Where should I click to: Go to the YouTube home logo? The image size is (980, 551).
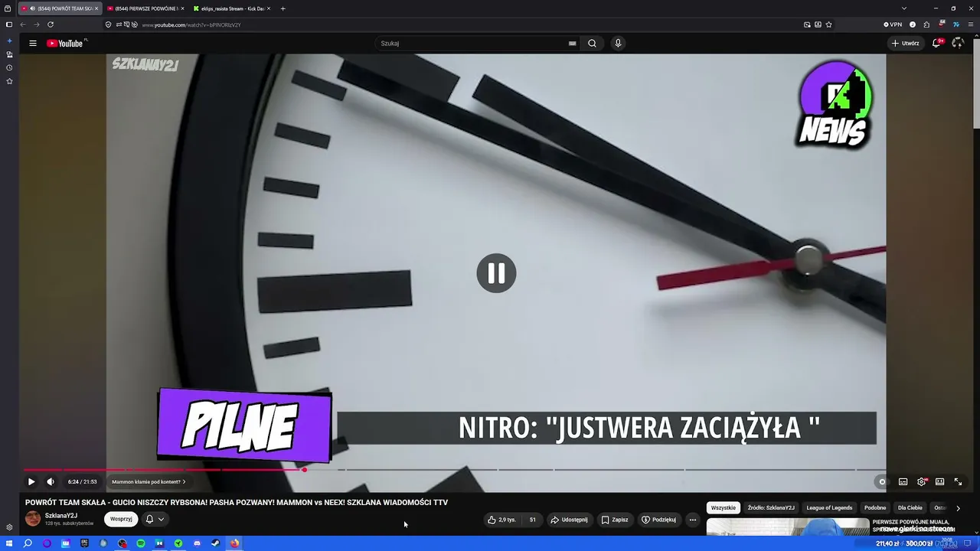coord(65,44)
